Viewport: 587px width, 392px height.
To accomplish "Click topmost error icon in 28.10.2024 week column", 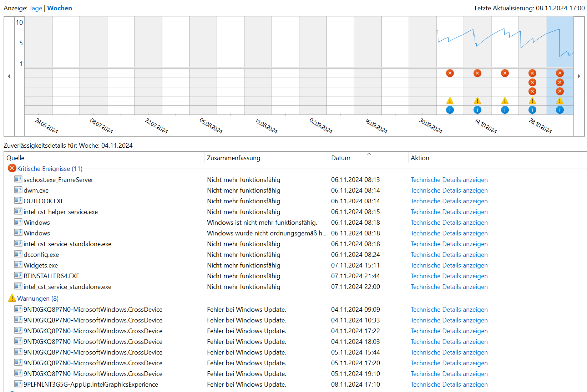I will point(532,73).
